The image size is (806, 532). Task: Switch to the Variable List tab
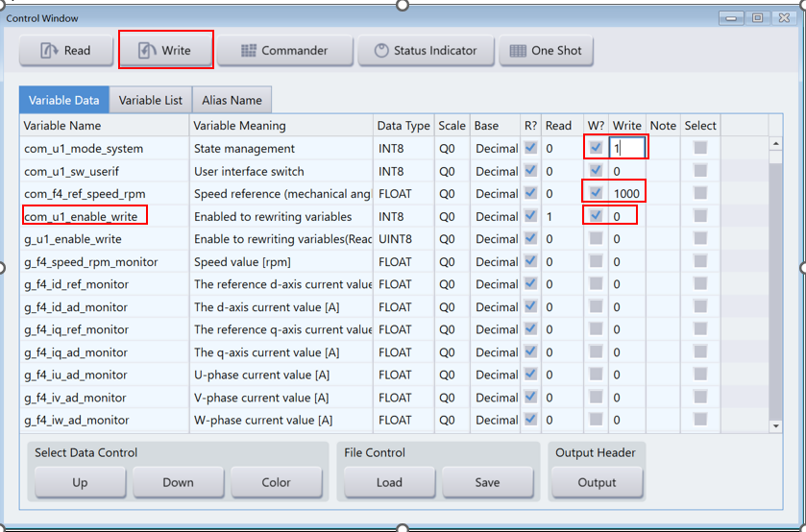coord(150,100)
